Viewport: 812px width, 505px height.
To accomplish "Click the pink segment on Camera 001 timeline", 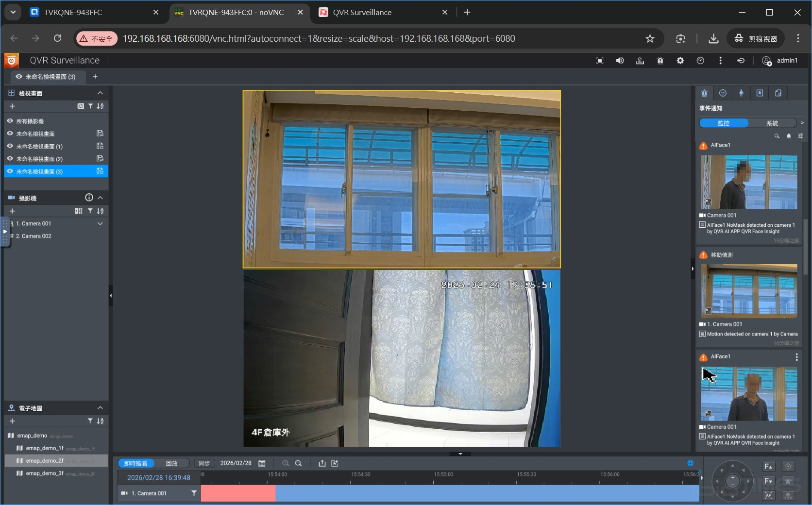I will (x=238, y=493).
